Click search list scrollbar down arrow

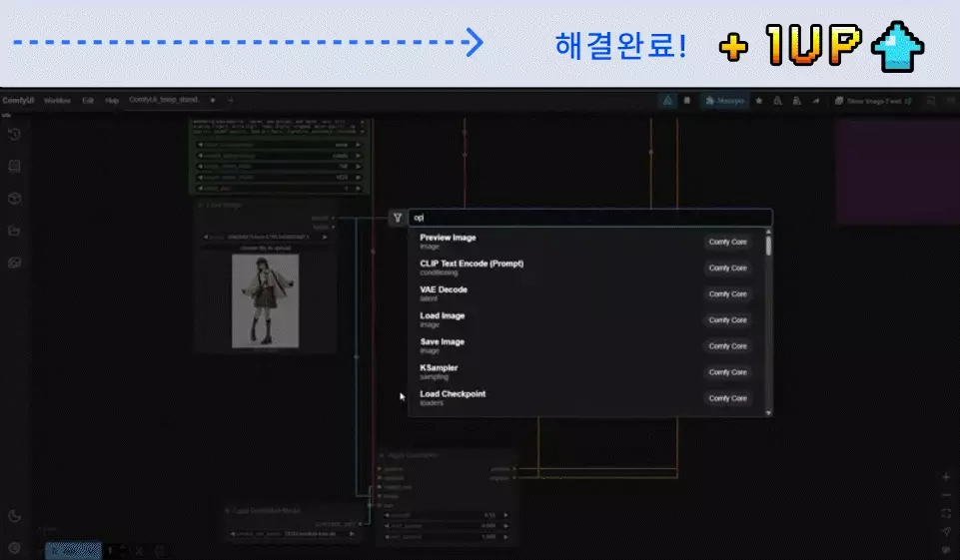768,413
